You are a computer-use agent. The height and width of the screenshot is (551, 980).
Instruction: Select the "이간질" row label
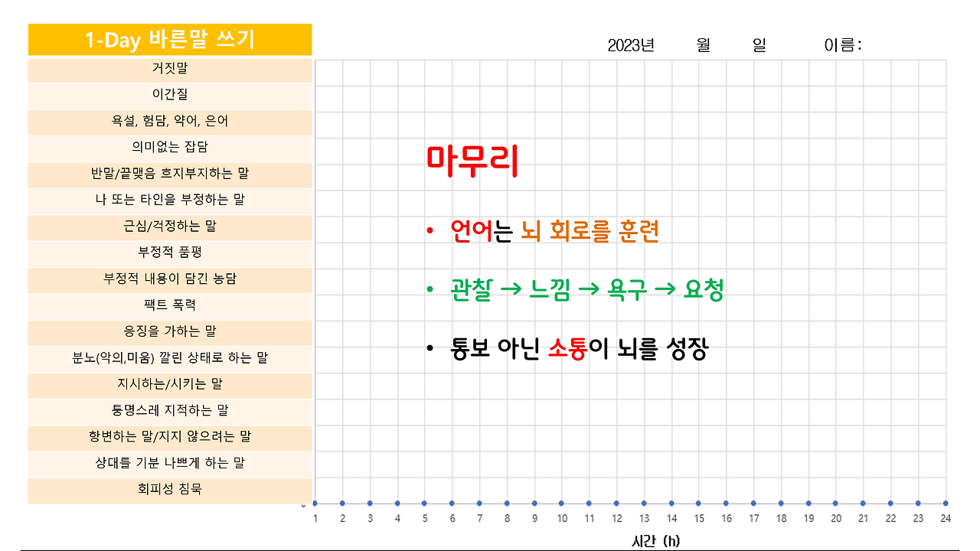[170, 96]
